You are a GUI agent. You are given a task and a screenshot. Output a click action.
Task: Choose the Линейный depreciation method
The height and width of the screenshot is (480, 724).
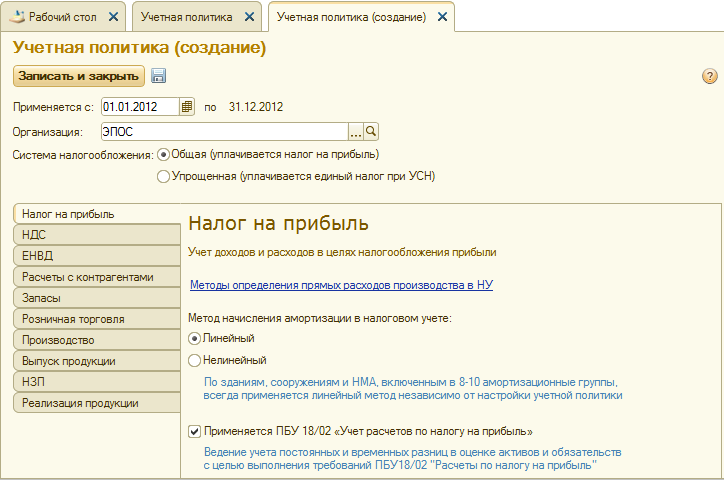coord(194,339)
